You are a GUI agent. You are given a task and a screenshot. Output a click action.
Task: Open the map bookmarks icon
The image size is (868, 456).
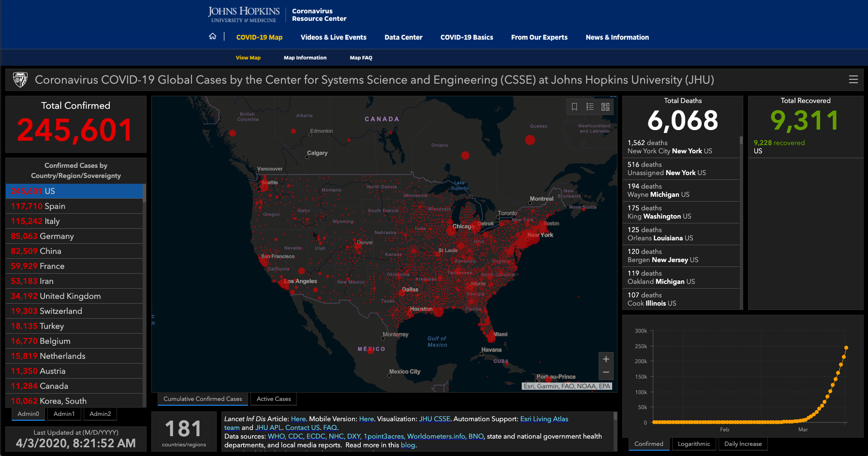tap(574, 107)
